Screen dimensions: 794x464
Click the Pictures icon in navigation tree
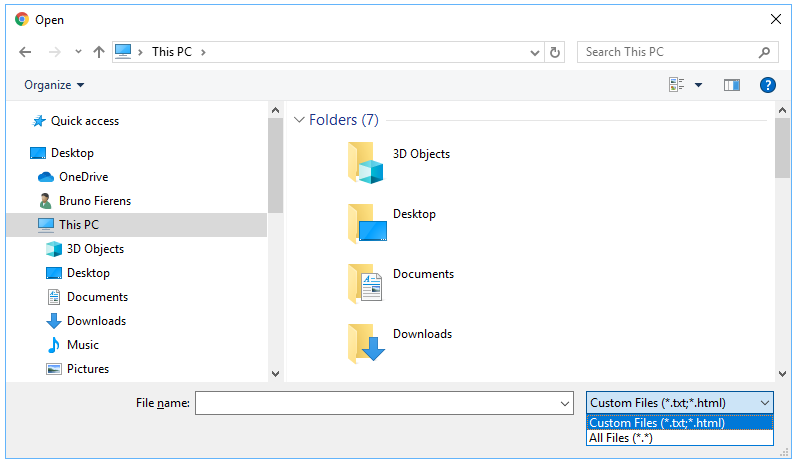click(x=54, y=369)
